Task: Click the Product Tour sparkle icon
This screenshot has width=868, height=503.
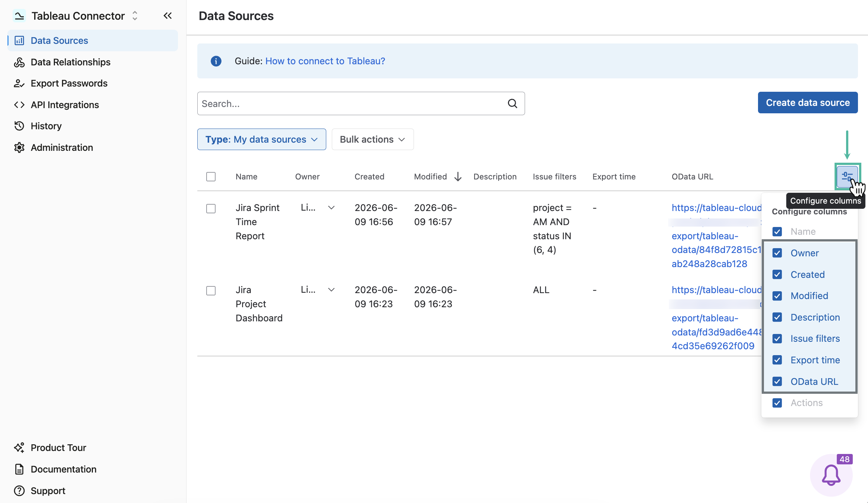Action: 19,448
